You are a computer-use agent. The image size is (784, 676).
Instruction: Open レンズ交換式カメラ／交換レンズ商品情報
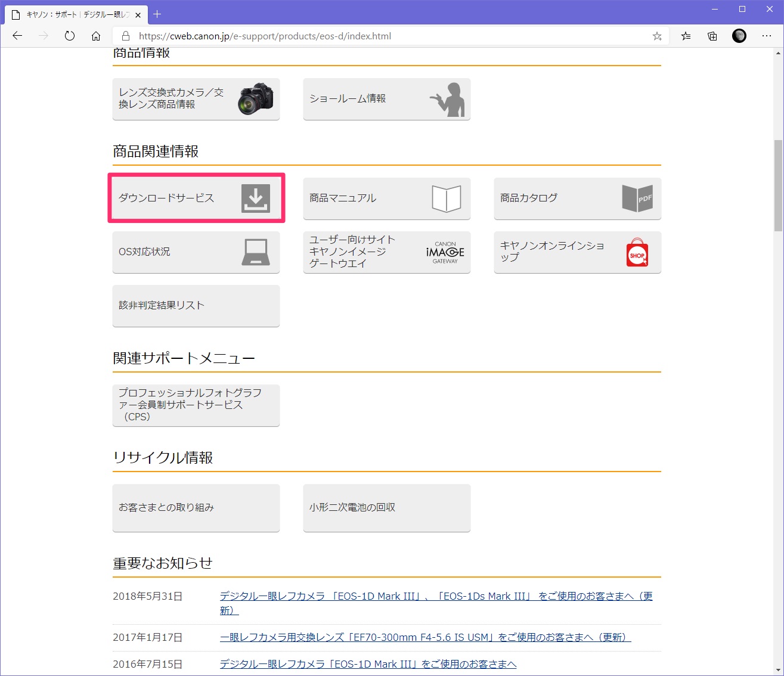click(196, 99)
